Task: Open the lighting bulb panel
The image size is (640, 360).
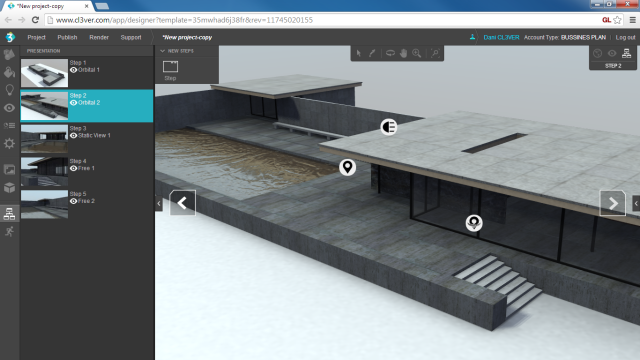Action: [9, 90]
